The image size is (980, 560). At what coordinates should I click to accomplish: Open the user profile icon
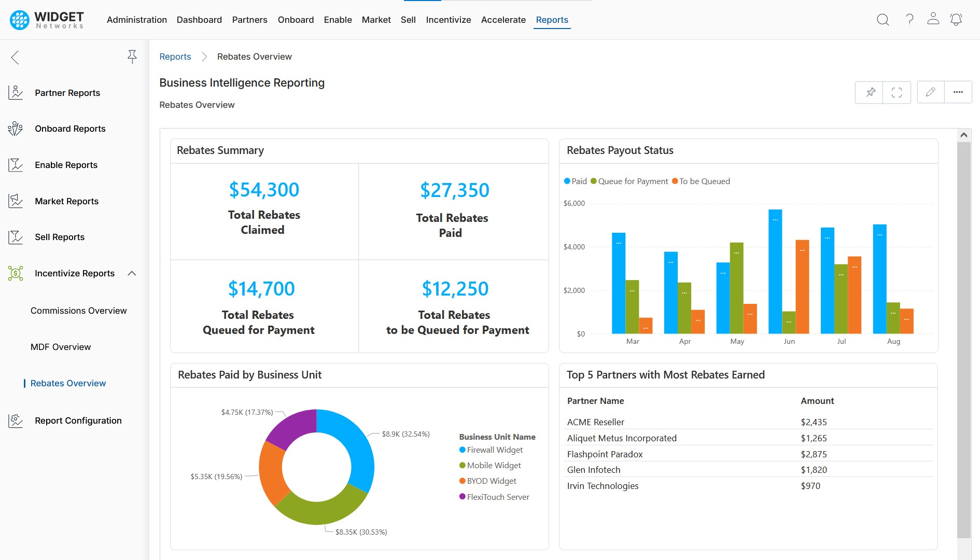pos(933,19)
